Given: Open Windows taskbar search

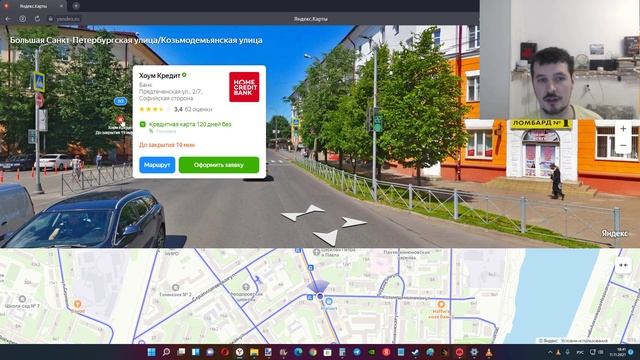Looking at the screenshot, I should [x=166, y=352].
